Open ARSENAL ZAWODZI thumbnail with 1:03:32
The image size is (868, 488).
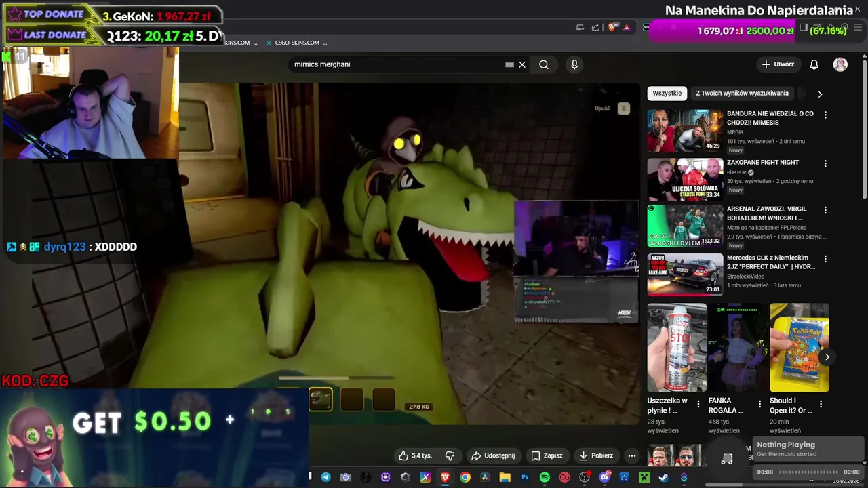point(685,226)
